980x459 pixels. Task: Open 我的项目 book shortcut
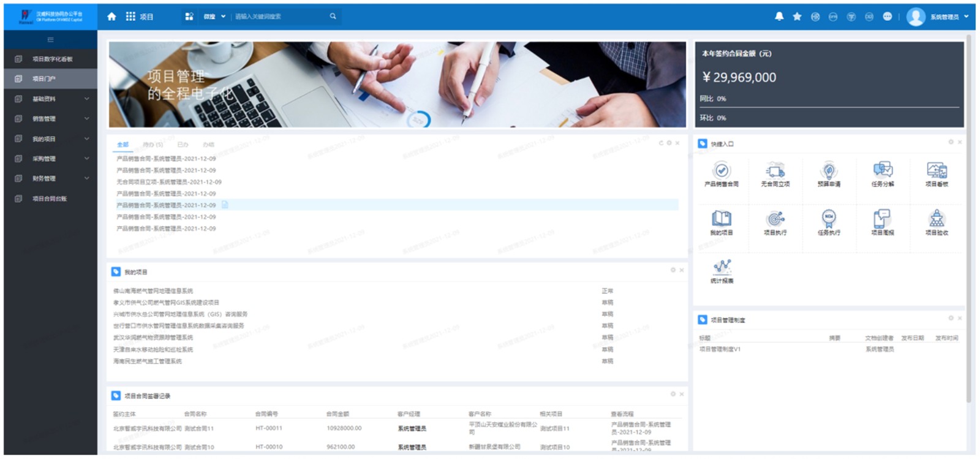(722, 222)
